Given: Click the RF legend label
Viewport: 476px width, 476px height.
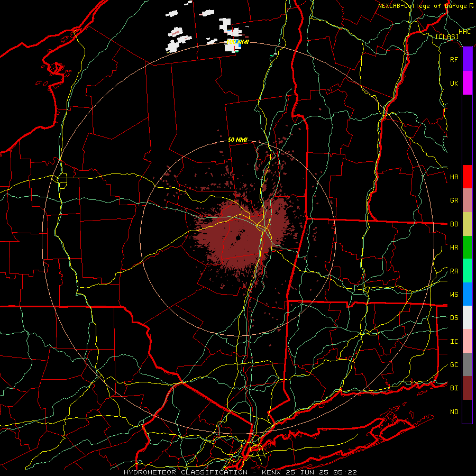Looking at the screenshot, I should (x=454, y=59).
